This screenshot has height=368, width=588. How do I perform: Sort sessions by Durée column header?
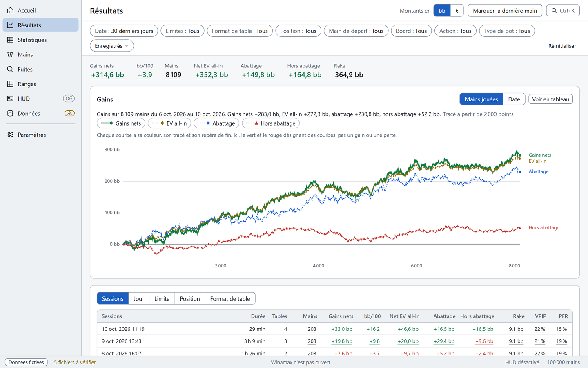[258, 316]
